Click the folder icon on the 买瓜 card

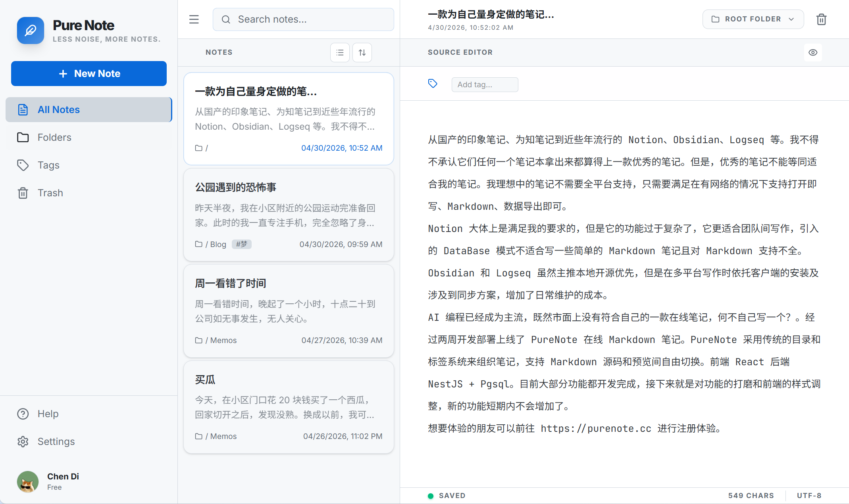pos(199,436)
